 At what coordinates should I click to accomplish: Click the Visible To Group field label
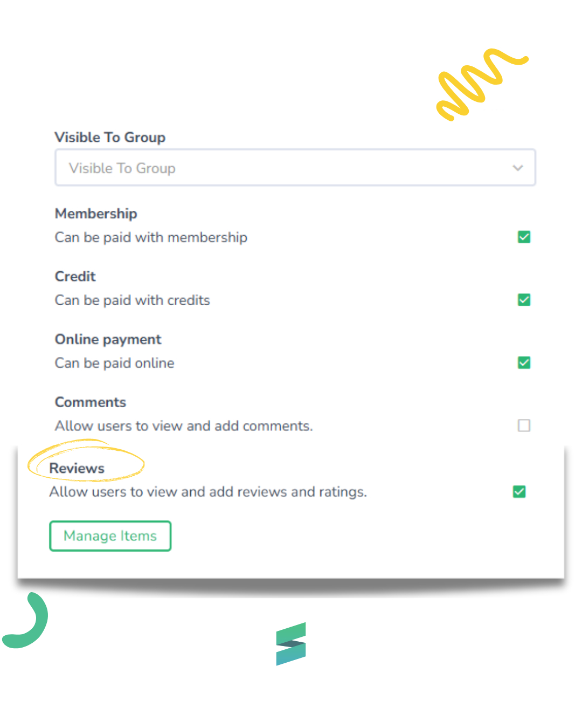tap(110, 138)
